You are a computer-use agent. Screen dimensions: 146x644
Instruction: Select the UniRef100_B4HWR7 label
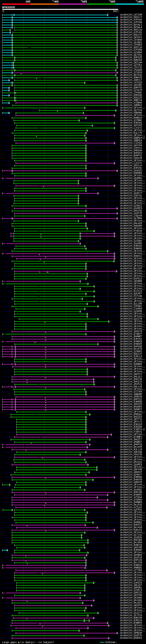pos(131,337)
